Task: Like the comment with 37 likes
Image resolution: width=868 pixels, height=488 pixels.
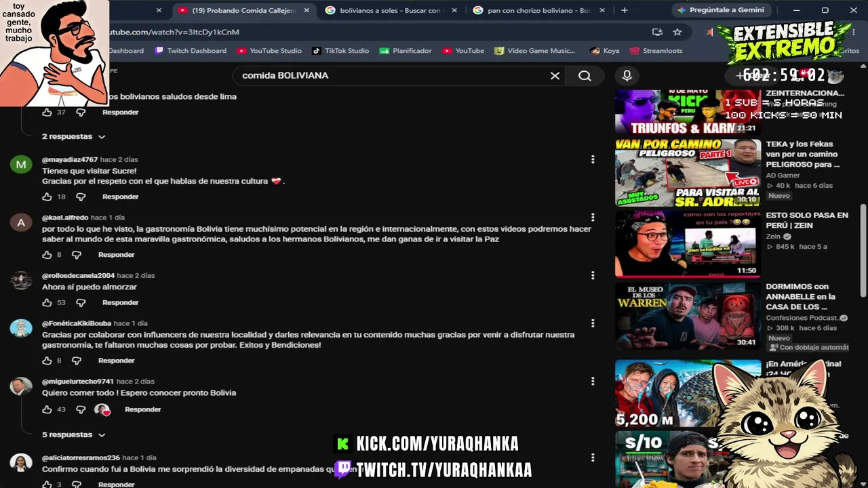Action: (47, 113)
